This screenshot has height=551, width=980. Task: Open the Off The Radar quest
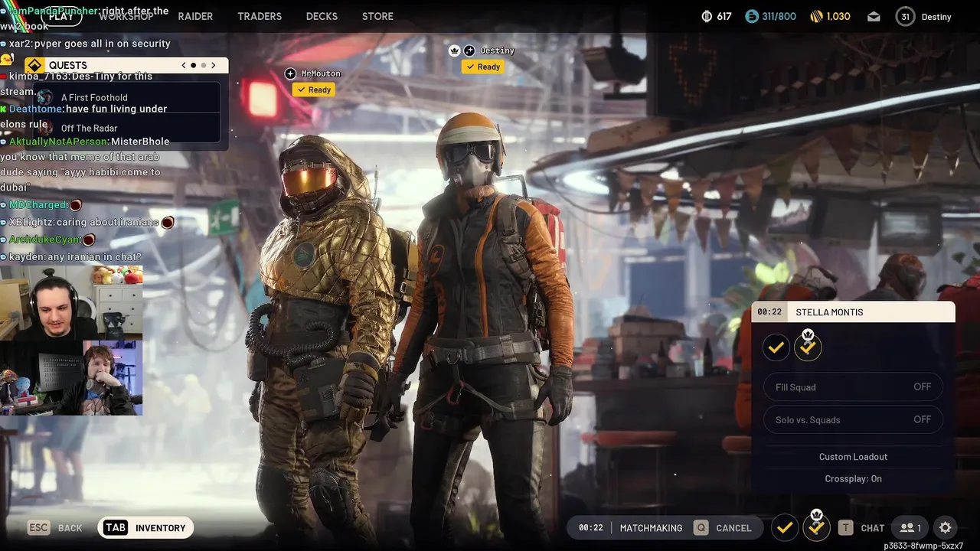127,128
